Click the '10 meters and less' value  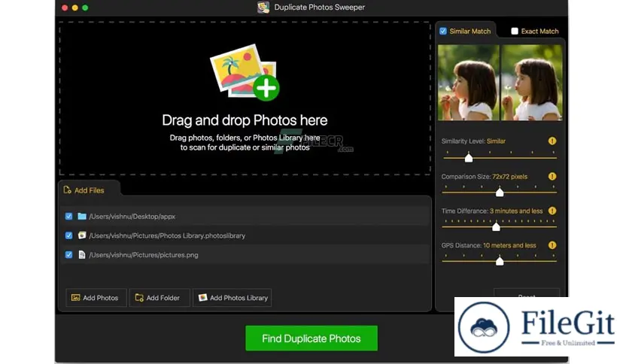click(x=509, y=245)
